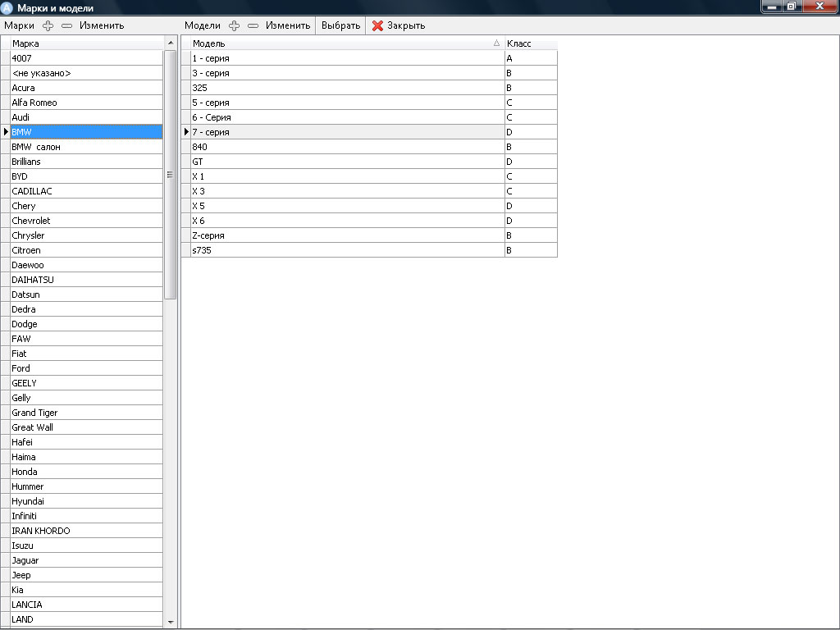The image size is (840, 630).
Task: Select the CADILLAC brand
Action: (86, 191)
